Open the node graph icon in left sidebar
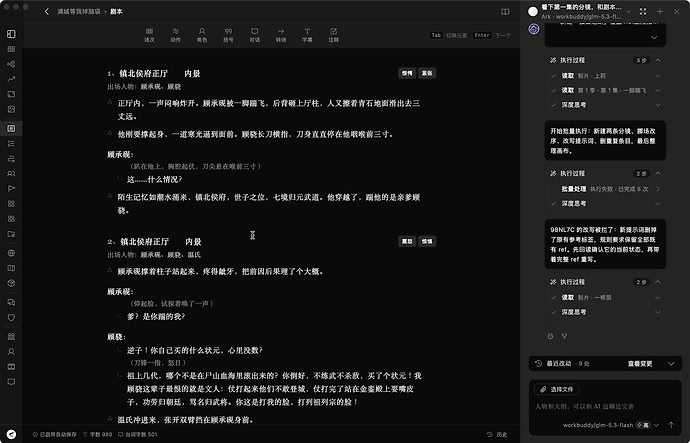This screenshot has width=690, height=443. pyautogui.click(x=11, y=64)
